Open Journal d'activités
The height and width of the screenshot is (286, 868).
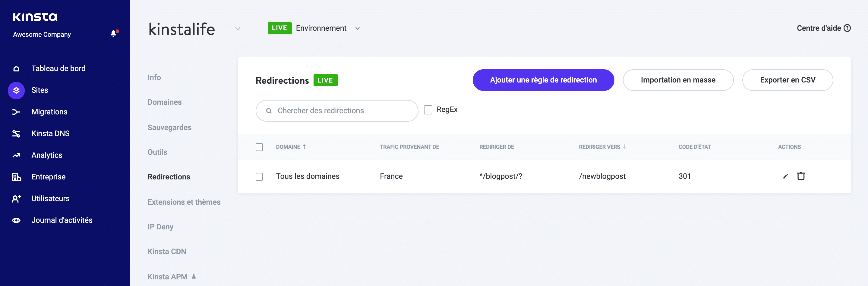click(62, 220)
